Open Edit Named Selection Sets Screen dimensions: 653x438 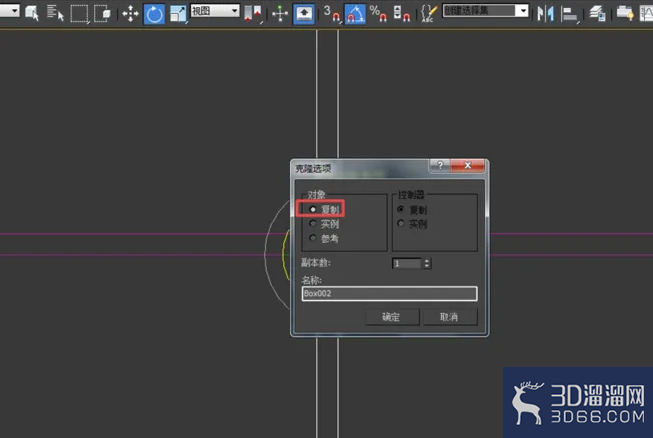pos(429,13)
